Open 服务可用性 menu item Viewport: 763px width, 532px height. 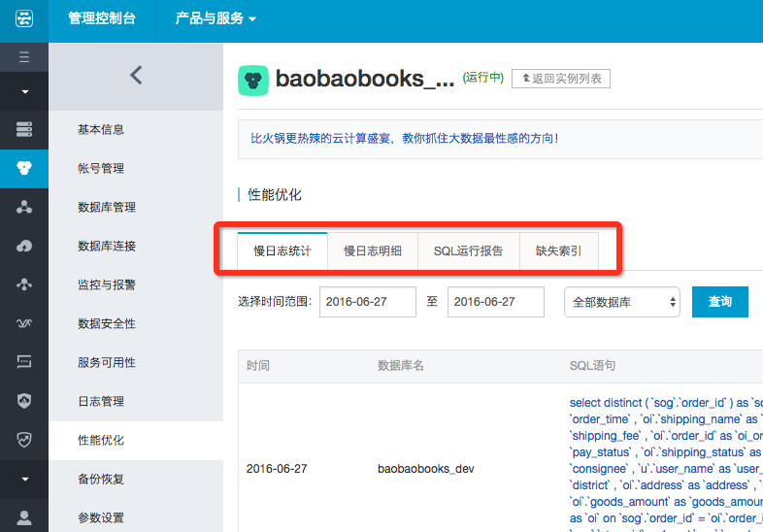tap(107, 362)
